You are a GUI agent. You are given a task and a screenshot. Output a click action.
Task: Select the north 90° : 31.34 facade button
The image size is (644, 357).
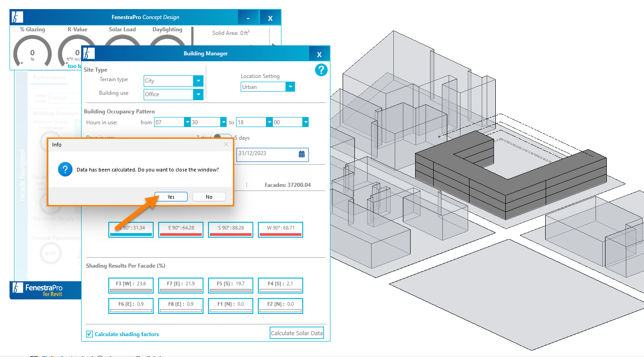[x=131, y=230]
